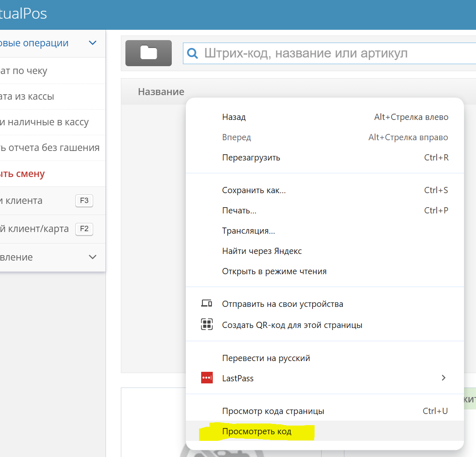Select Печать... in the context menu
476x457 pixels.
click(x=239, y=211)
